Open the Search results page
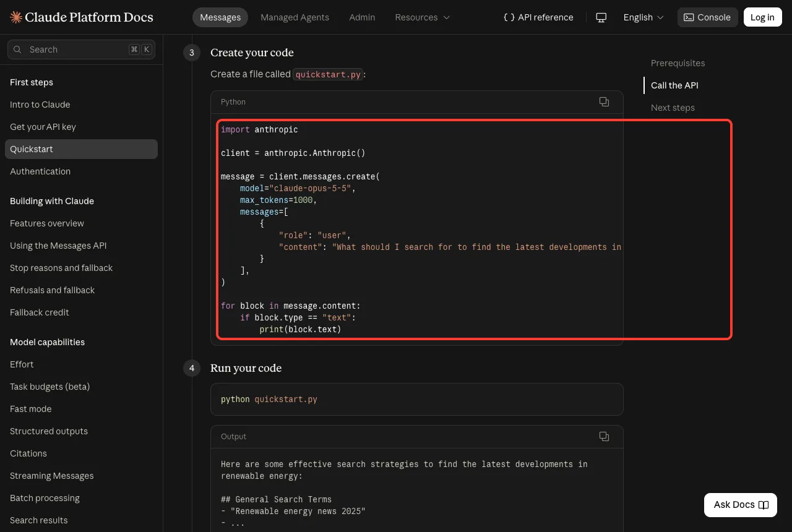This screenshot has height=532, width=792. (39, 520)
